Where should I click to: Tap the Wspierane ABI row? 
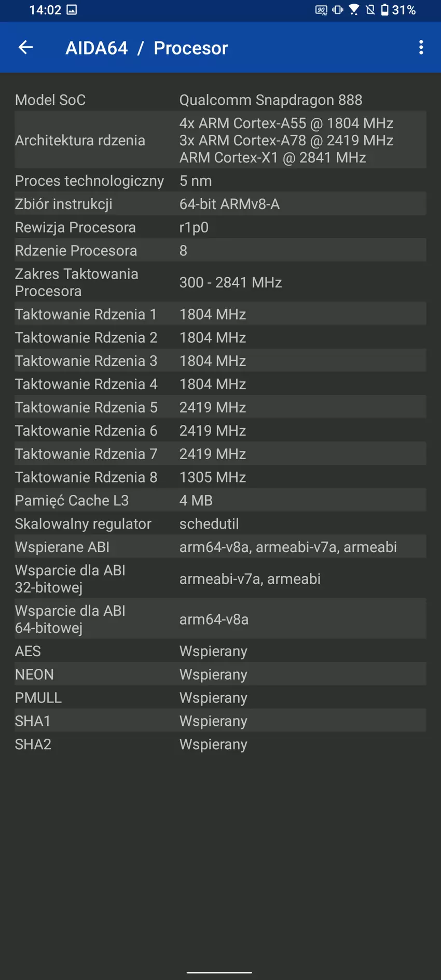click(x=220, y=547)
